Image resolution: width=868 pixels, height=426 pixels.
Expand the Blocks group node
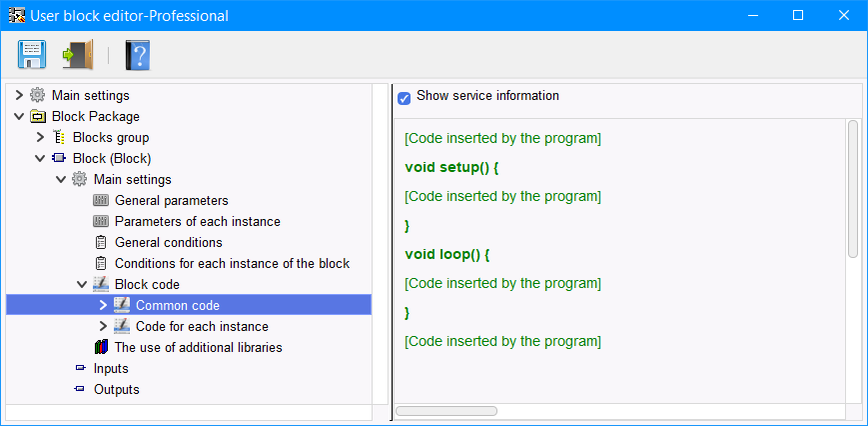click(x=40, y=137)
